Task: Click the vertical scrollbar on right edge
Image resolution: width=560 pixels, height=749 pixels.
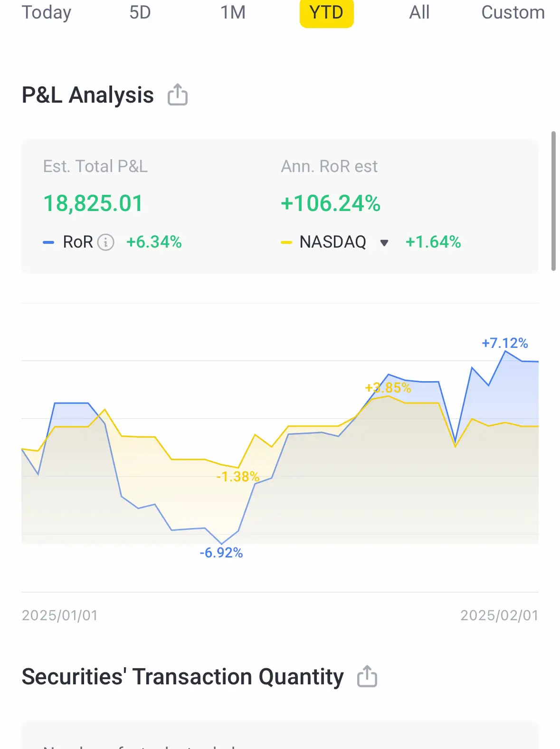Action: (553, 201)
